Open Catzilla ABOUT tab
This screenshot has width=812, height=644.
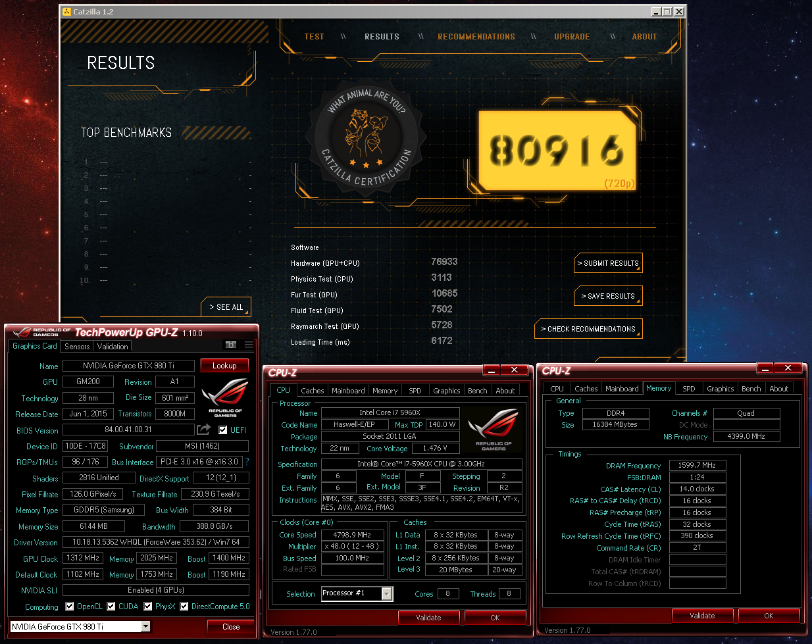tap(644, 37)
